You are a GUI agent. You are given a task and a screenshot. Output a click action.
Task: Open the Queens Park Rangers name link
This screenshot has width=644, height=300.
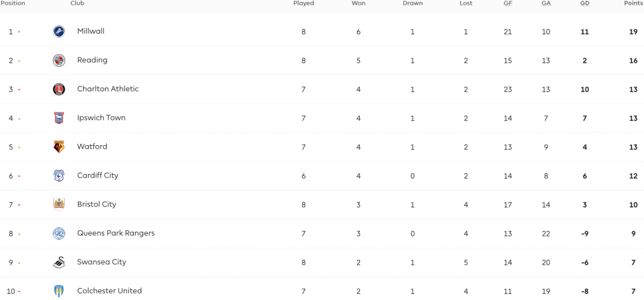(x=116, y=233)
